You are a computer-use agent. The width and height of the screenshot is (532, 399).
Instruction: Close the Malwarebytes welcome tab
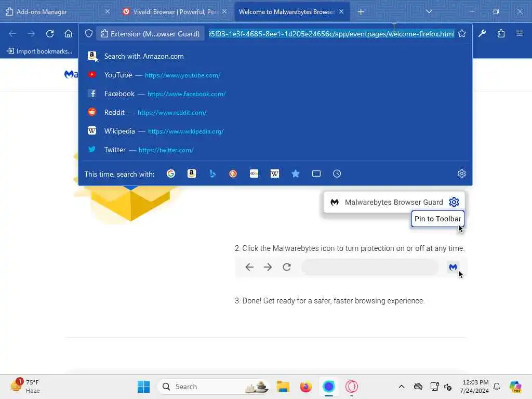341,11
